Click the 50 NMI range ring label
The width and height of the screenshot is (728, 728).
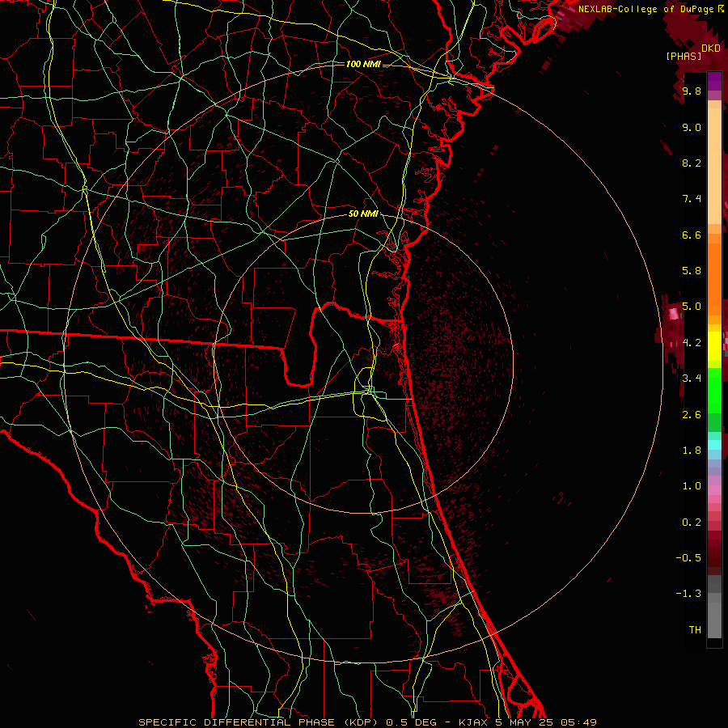(363, 214)
